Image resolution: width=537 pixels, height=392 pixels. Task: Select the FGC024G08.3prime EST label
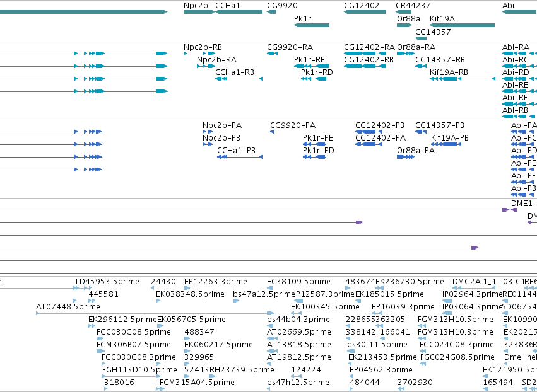tap(456, 345)
